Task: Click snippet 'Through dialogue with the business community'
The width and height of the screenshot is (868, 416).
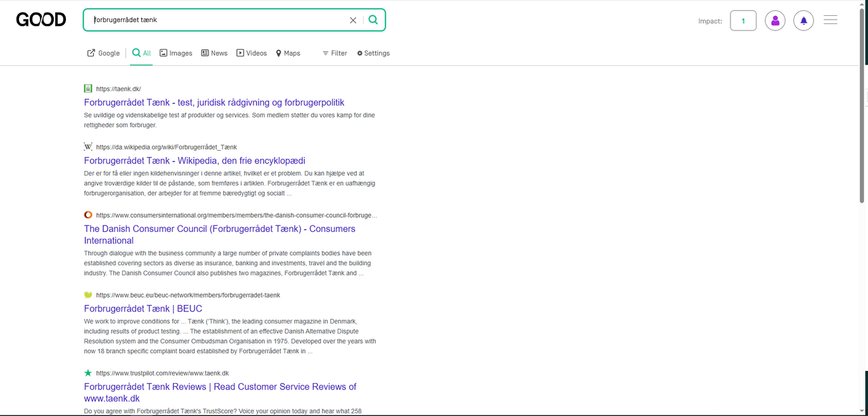Action: 227,263
